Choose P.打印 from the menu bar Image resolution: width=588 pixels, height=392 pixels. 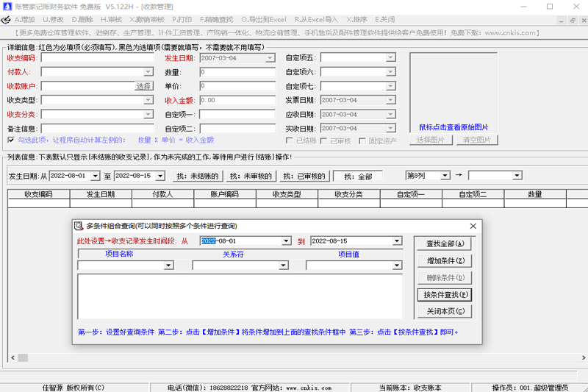182,19
